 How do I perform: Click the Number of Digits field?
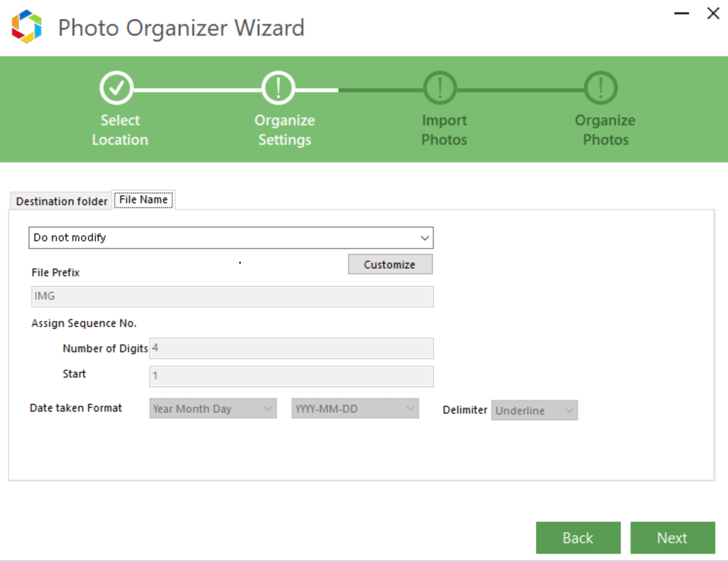coord(291,348)
